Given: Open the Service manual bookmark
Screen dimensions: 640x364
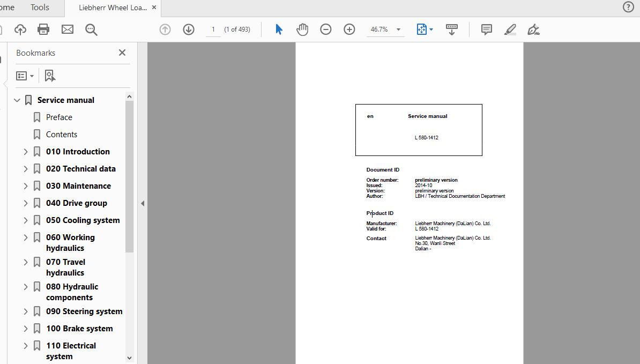Looking at the screenshot, I should (x=66, y=100).
